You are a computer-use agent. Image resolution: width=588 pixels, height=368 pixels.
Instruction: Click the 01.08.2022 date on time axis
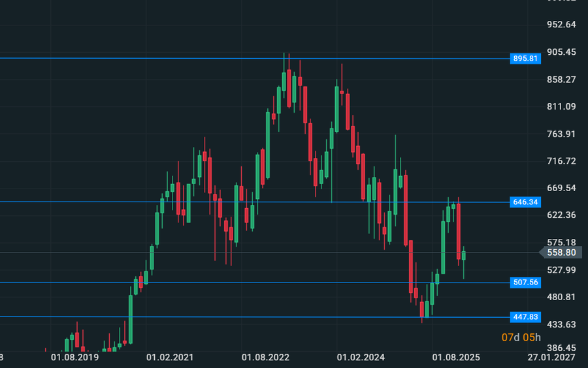point(265,358)
